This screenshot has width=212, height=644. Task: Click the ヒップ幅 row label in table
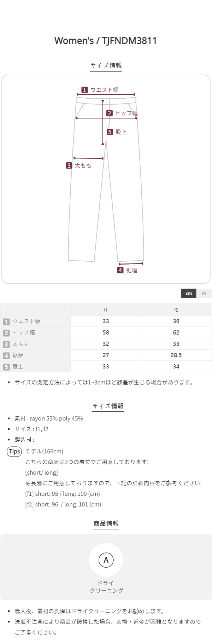coord(24,332)
